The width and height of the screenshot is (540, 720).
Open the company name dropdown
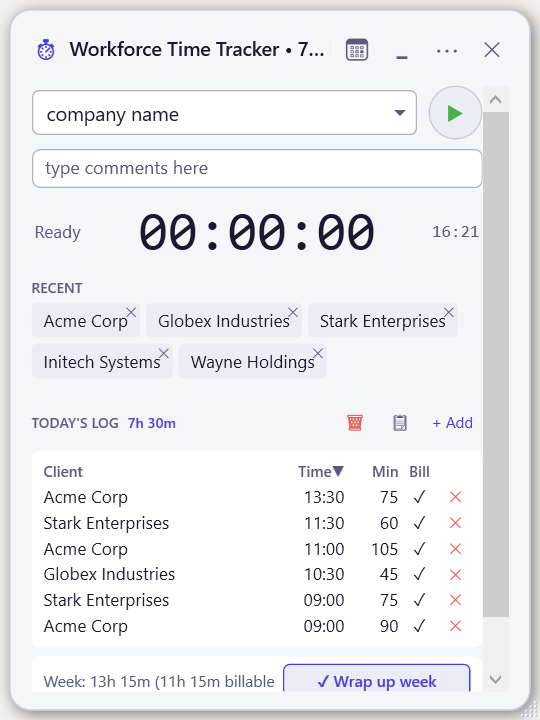point(225,113)
